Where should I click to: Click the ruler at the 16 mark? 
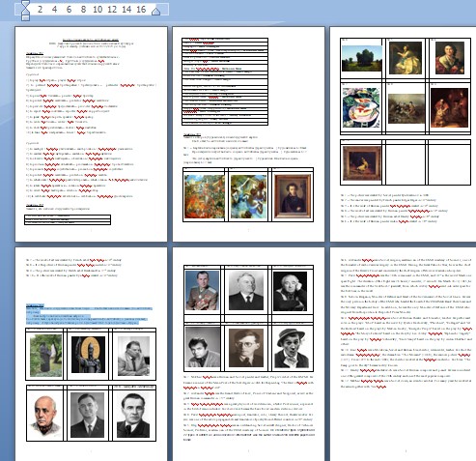click(x=141, y=10)
